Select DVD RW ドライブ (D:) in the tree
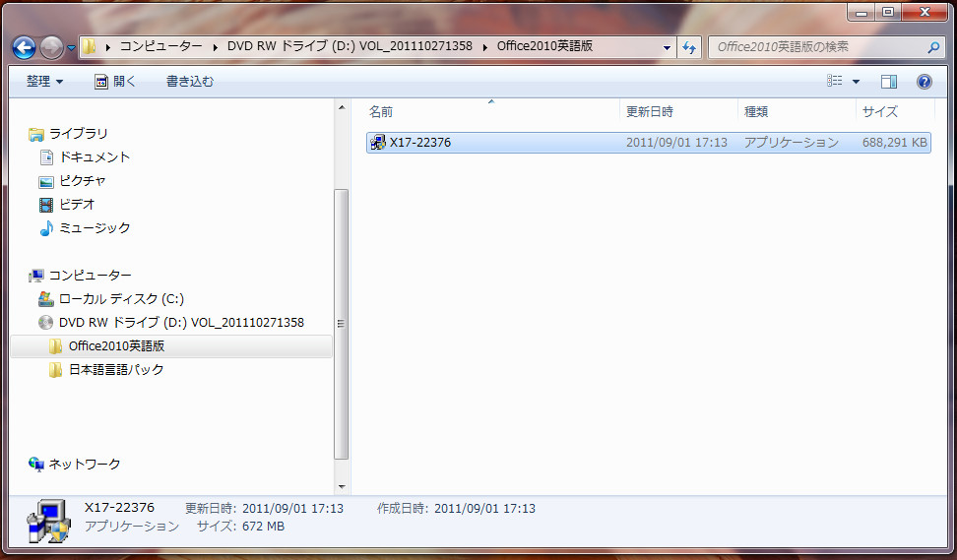The height and width of the screenshot is (560, 957). pos(181,322)
